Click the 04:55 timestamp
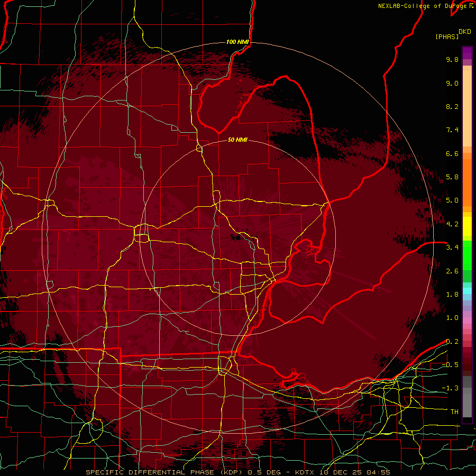Screen dimensions: 476x476 (378, 472)
